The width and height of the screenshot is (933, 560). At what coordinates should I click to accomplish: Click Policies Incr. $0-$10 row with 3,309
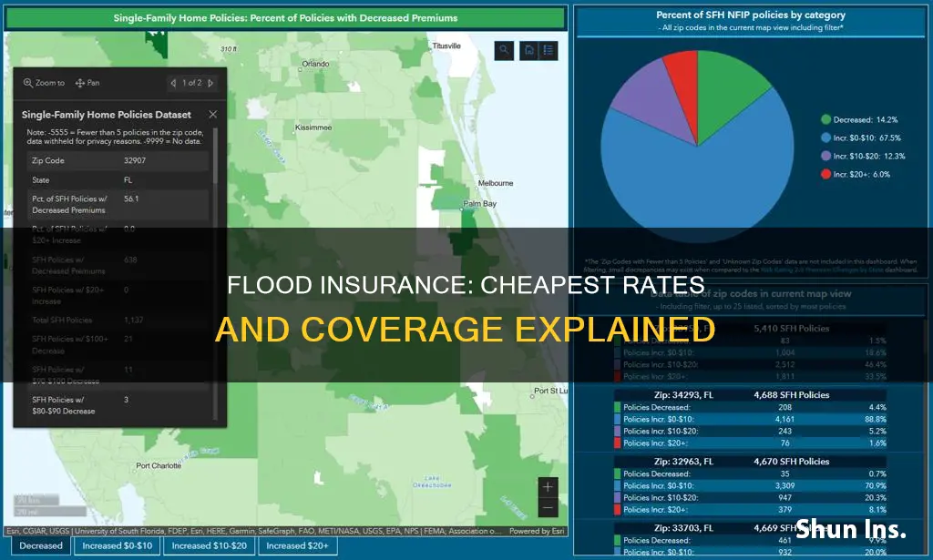pos(751,485)
